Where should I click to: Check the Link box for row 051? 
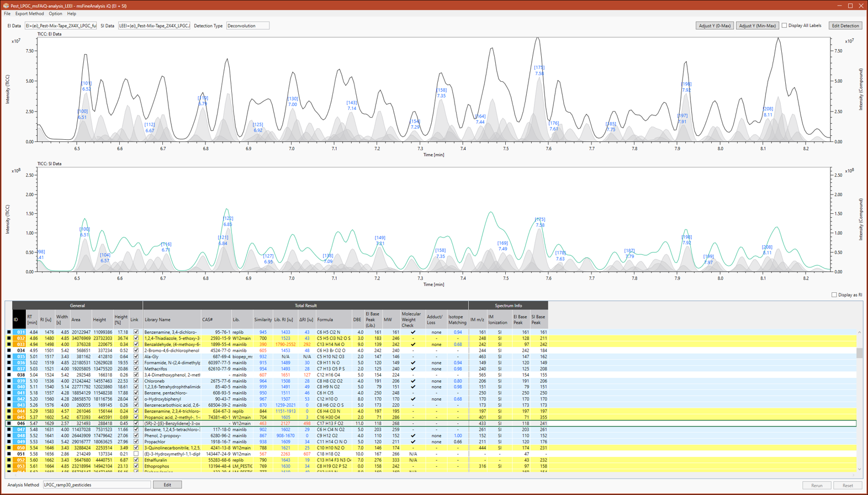click(136, 454)
